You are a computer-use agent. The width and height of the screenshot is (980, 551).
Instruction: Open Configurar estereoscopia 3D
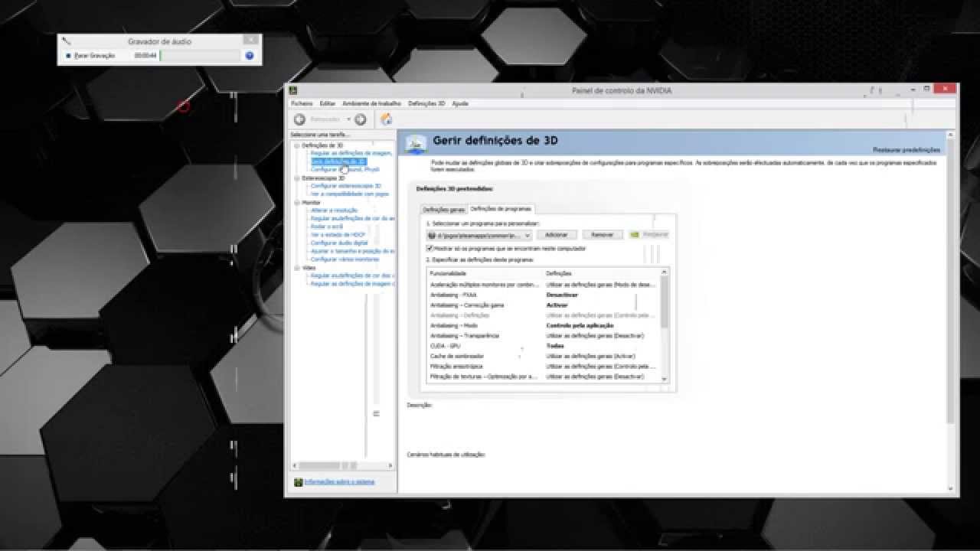tap(346, 186)
